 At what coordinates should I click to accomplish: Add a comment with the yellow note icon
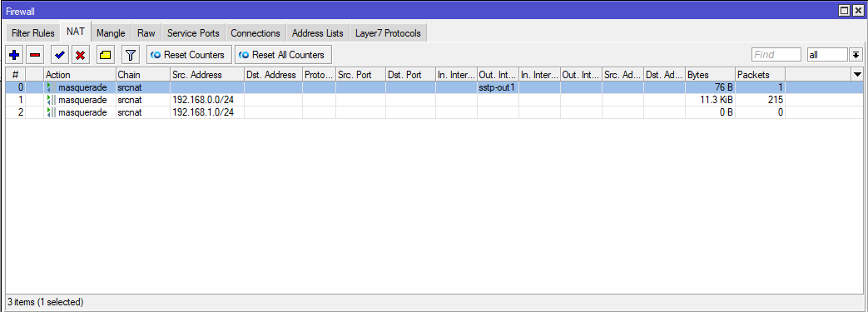point(105,55)
